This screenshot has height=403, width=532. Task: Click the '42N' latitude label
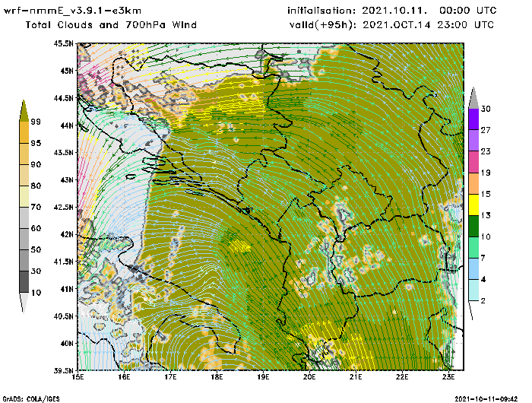click(67, 234)
